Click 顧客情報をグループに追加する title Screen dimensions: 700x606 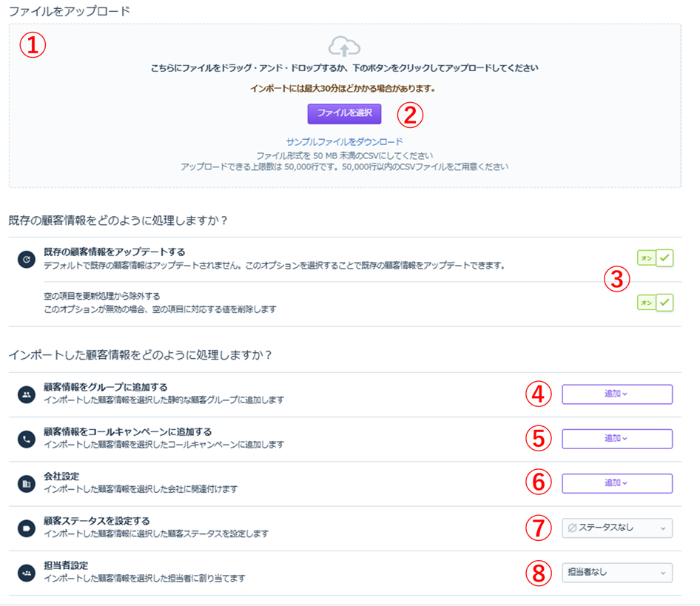point(105,387)
